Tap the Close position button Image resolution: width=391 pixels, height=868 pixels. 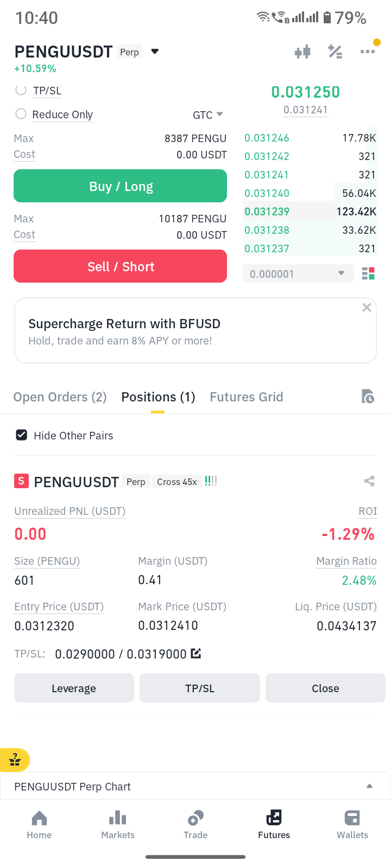click(x=325, y=688)
